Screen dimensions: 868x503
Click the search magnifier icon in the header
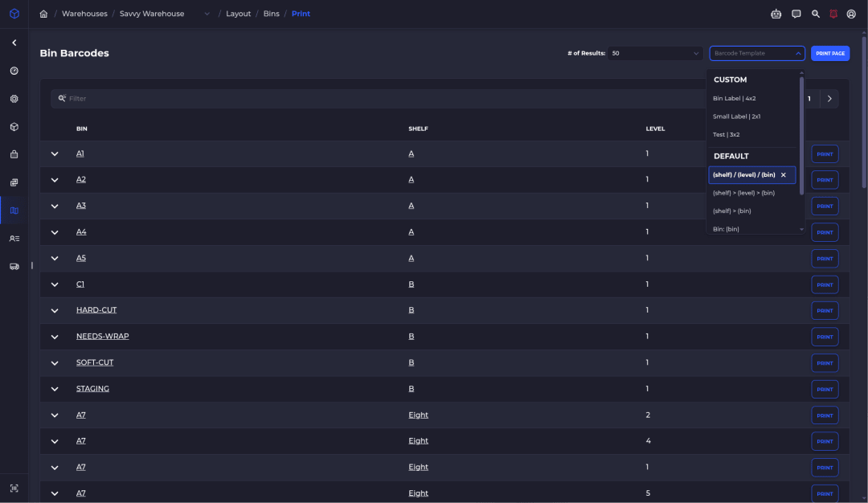[816, 14]
